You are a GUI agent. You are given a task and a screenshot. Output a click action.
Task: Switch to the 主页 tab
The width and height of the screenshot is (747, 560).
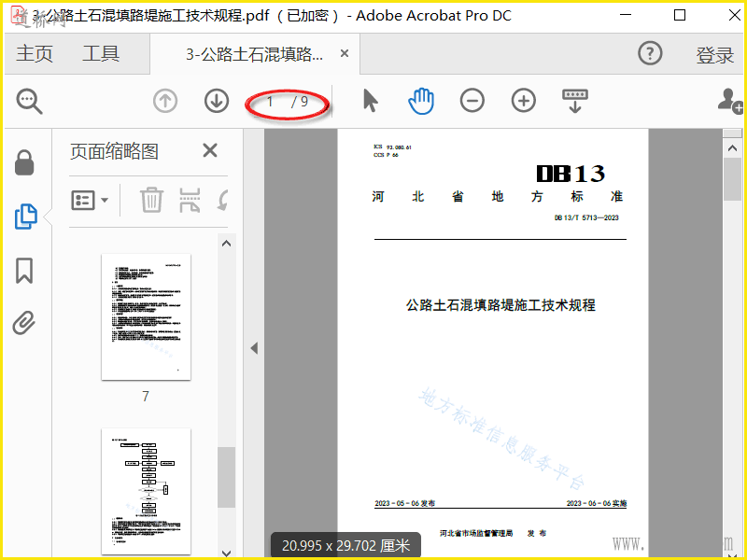click(x=35, y=53)
